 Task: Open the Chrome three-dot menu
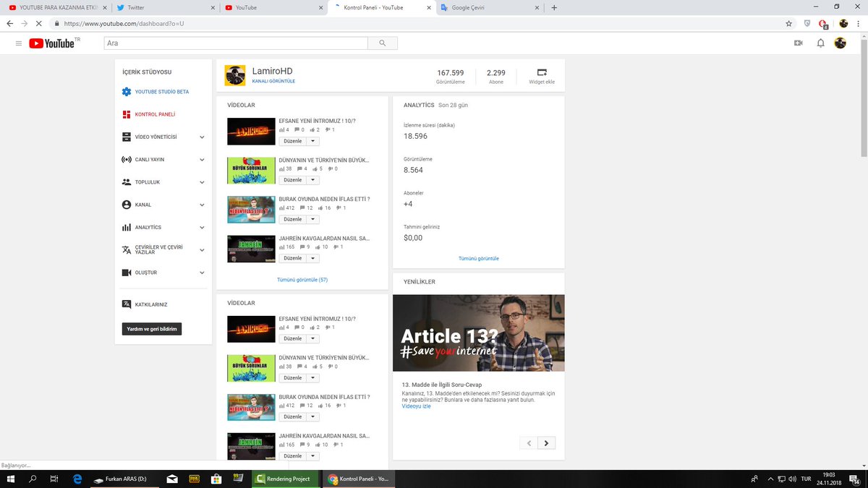(859, 23)
